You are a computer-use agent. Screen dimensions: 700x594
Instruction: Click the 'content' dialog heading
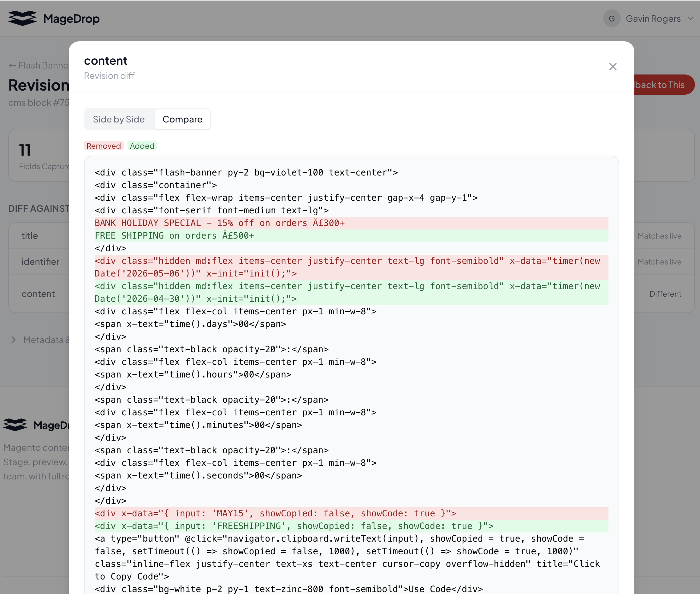coord(106,61)
